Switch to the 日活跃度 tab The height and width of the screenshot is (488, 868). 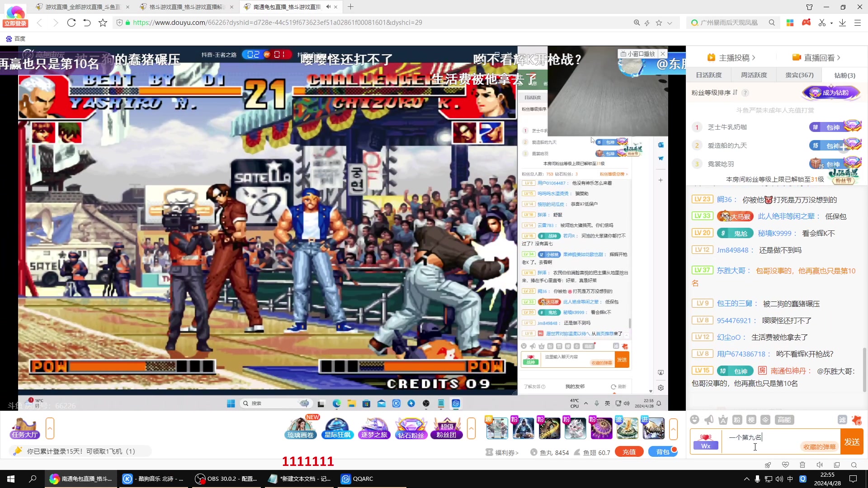tap(708, 75)
